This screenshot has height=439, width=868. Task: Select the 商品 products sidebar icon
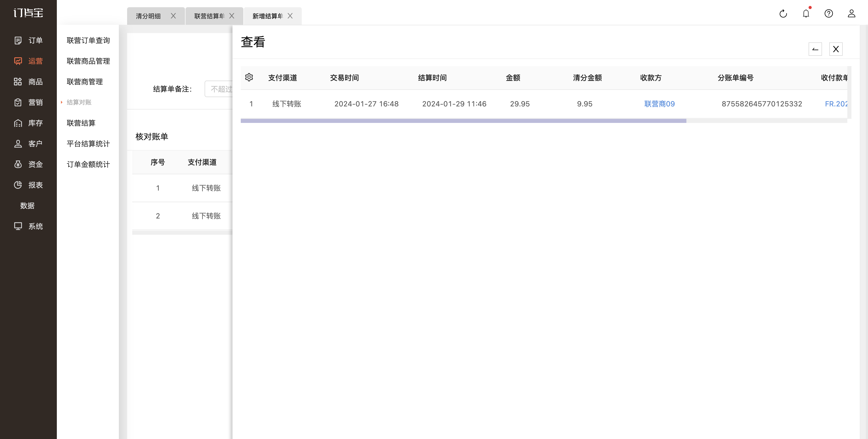pyautogui.click(x=18, y=82)
